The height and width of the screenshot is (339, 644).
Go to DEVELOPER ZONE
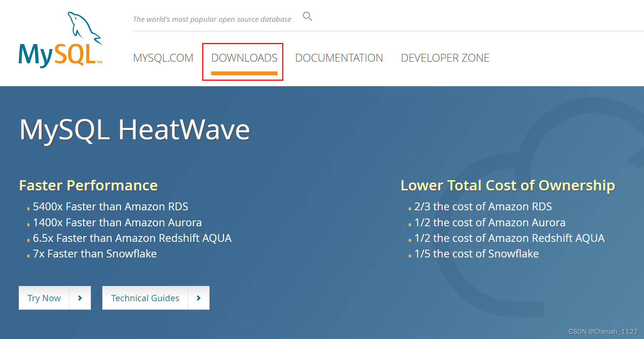(445, 58)
